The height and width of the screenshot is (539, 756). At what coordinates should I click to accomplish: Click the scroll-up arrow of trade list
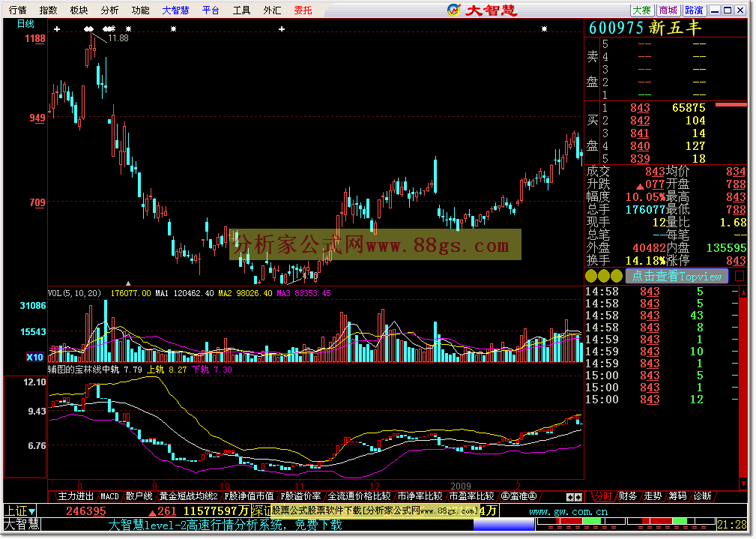[743, 292]
